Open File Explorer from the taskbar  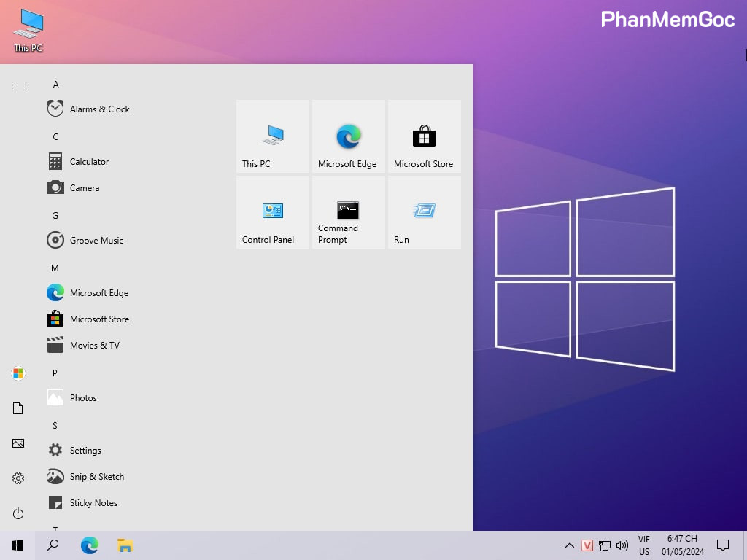coord(125,545)
